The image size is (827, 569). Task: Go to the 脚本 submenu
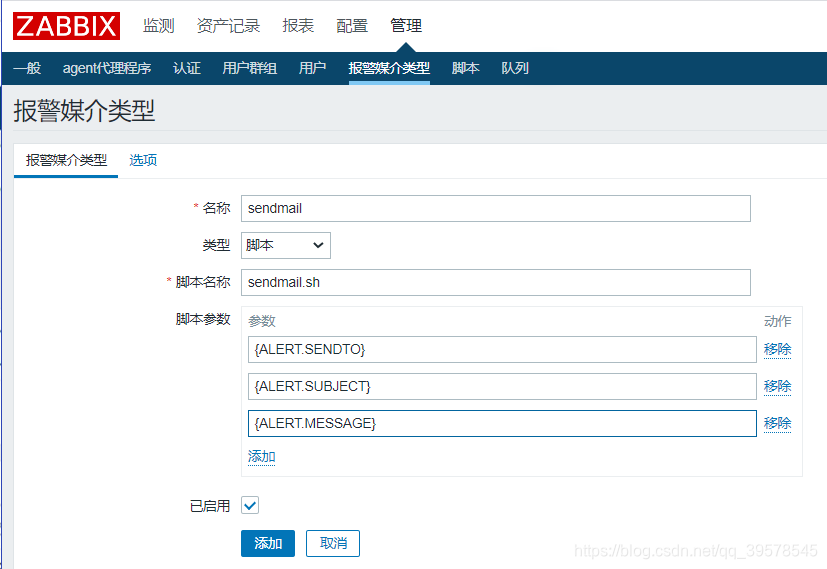coord(466,68)
